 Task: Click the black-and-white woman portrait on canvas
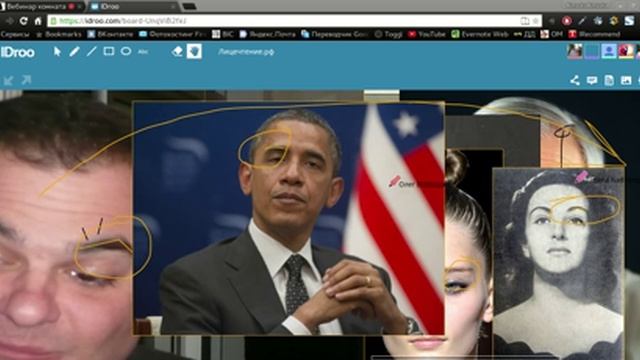point(558,263)
